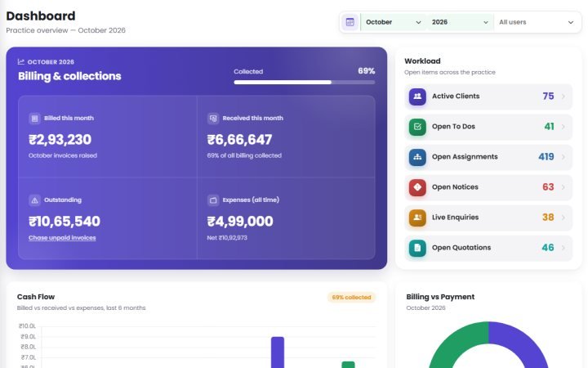This screenshot has width=588, height=368.
Task: Click the 69% collected badge
Action: click(351, 298)
